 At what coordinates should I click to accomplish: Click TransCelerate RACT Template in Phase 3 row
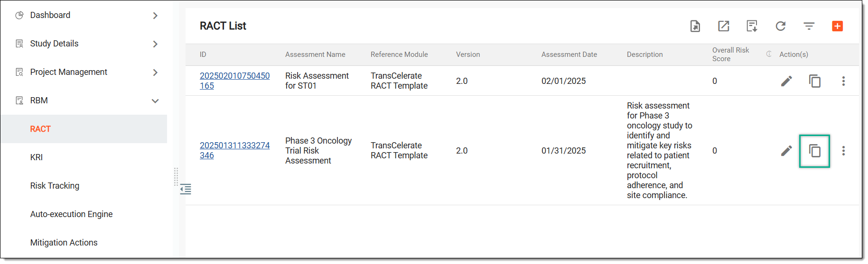(399, 150)
